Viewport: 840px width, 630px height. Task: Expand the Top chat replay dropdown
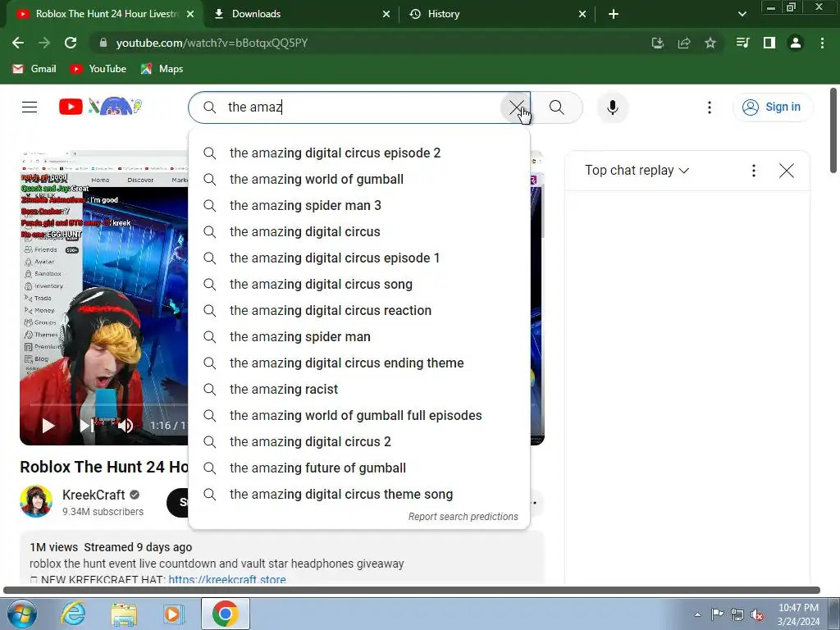click(637, 171)
